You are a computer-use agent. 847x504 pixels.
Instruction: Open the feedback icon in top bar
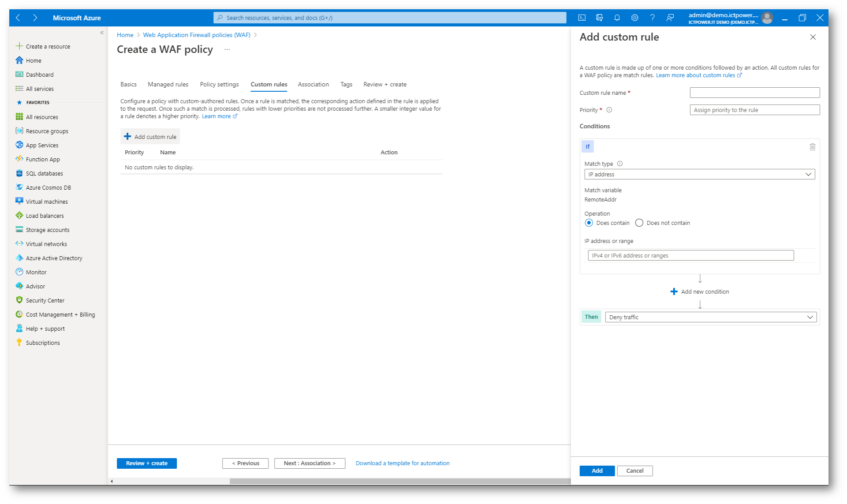670,18
